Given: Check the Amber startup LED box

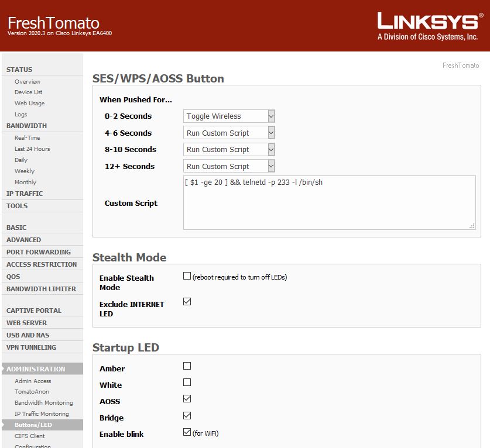Looking at the screenshot, I should (187, 366).
